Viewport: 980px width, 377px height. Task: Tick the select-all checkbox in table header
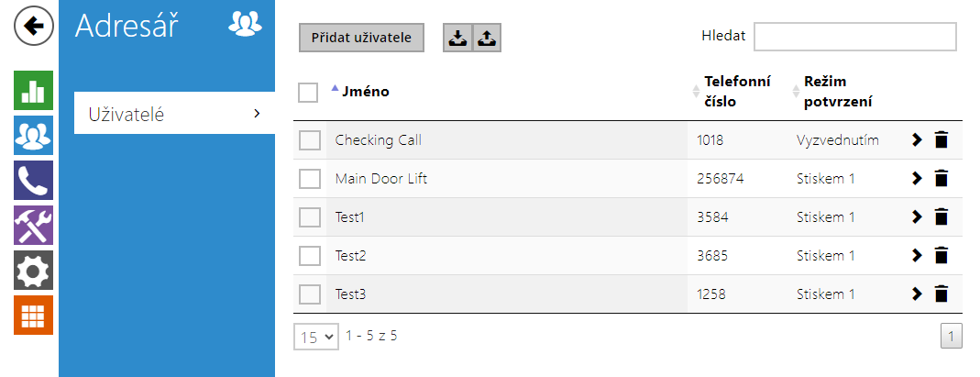pyautogui.click(x=308, y=93)
